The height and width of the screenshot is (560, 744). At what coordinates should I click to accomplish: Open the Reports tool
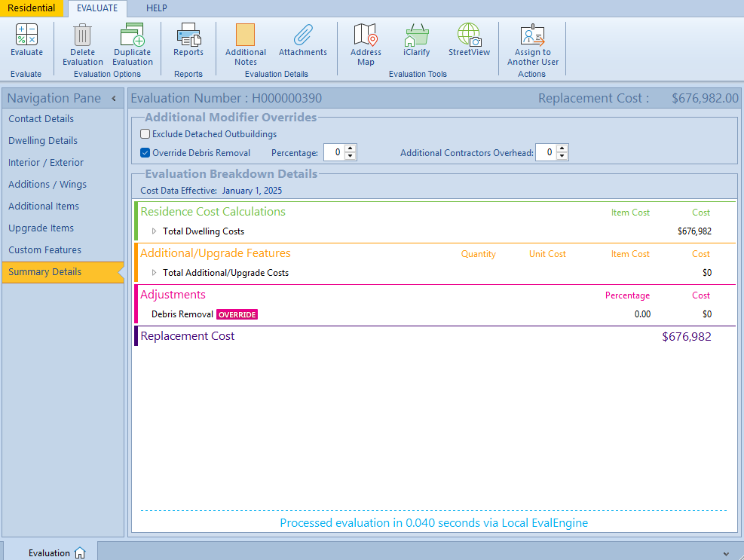(188, 35)
